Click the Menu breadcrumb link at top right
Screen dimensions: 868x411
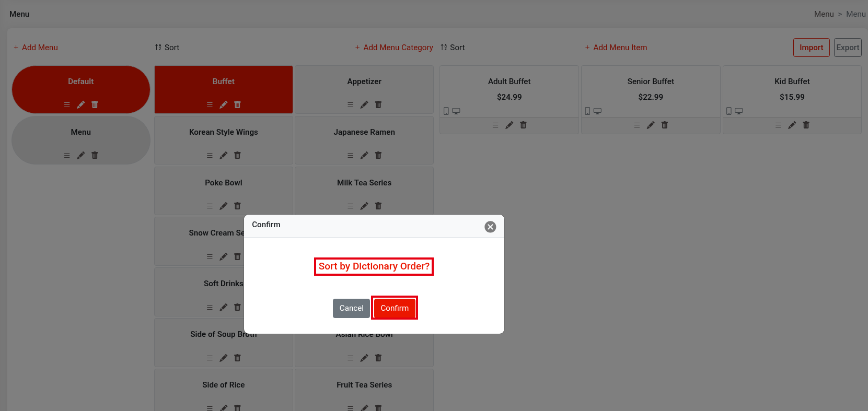(824, 14)
